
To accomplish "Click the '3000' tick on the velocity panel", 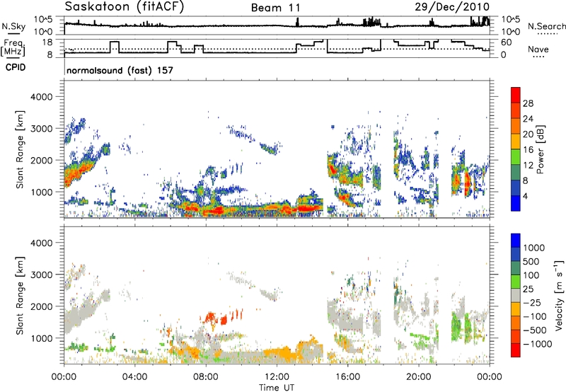I will click(x=42, y=275).
